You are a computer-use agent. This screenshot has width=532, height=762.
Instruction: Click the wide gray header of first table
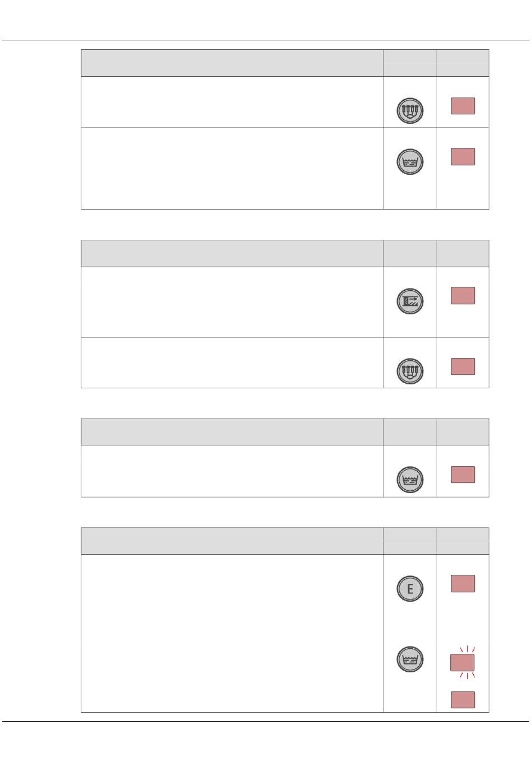click(232, 63)
